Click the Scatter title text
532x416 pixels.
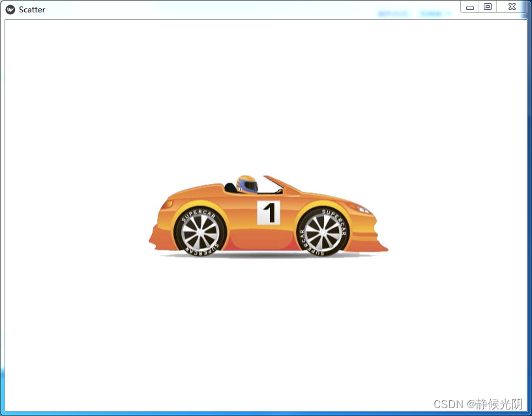32,9
